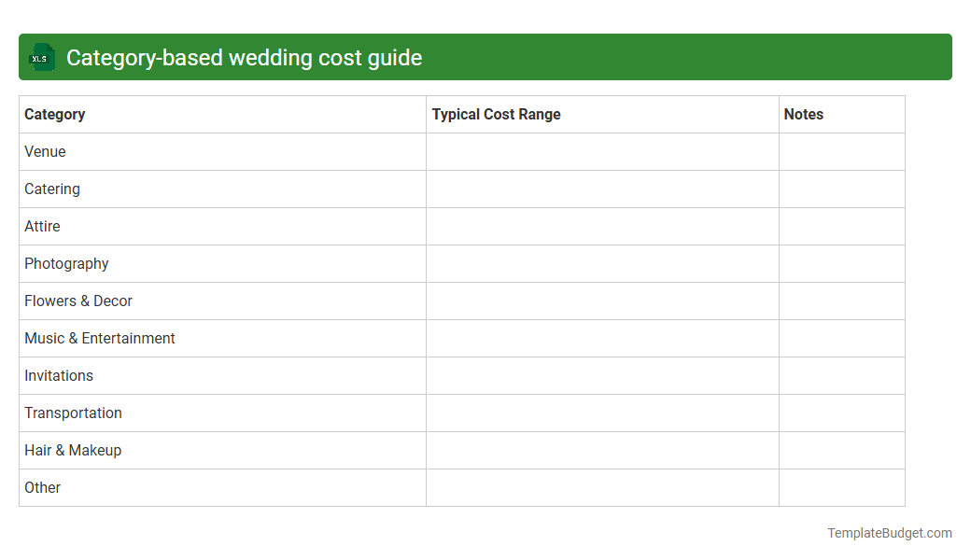Select the Typical Cost Range cell for Venue

click(602, 151)
